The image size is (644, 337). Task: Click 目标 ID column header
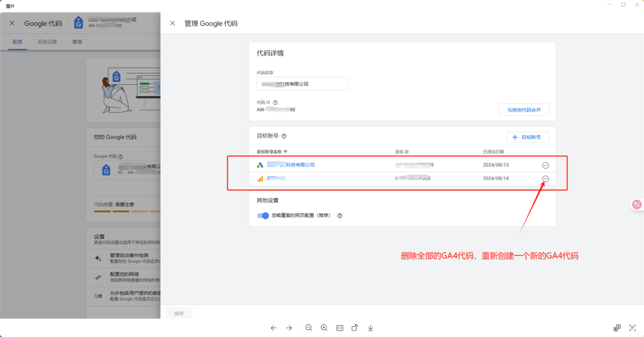[402, 152]
